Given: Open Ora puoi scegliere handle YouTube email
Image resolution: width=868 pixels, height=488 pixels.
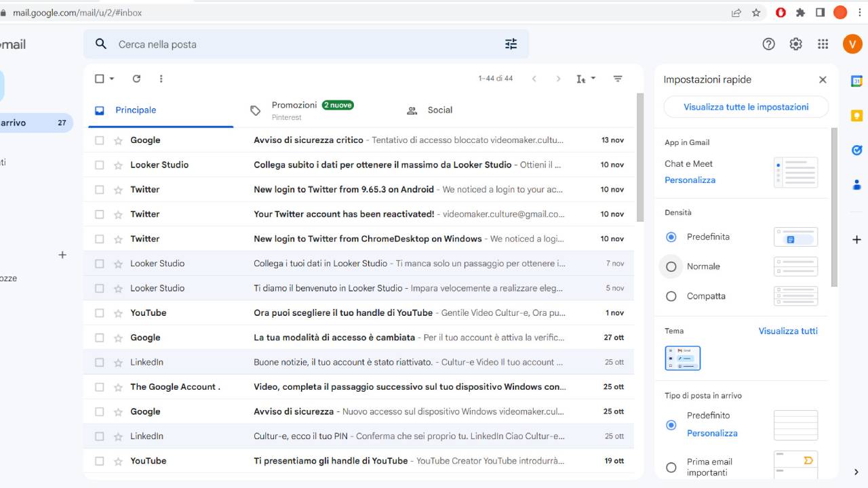Looking at the screenshot, I should click(x=359, y=313).
